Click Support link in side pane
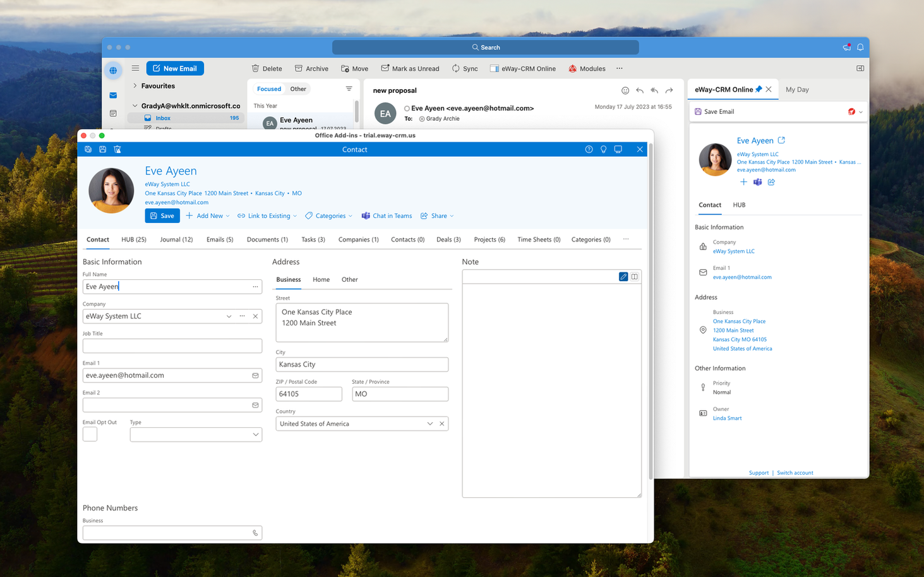The height and width of the screenshot is (577, 924). pos(759,473)
